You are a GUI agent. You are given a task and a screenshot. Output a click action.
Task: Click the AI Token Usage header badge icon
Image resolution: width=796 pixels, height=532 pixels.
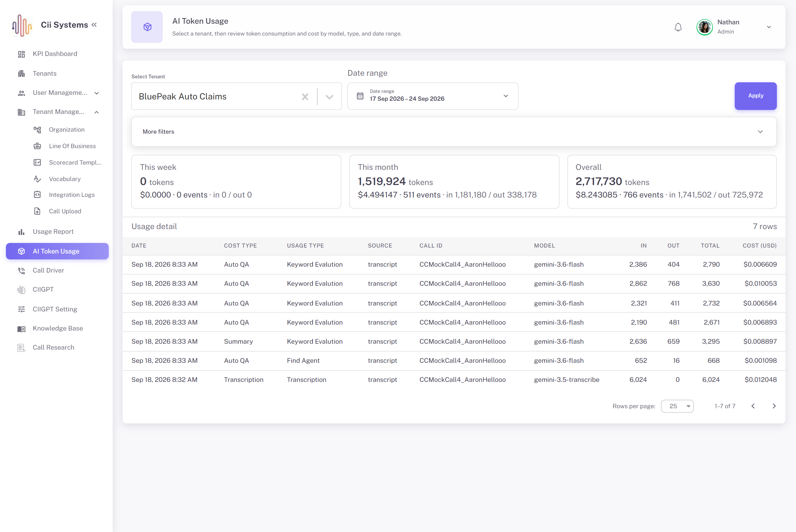click(x=147, y=27)
